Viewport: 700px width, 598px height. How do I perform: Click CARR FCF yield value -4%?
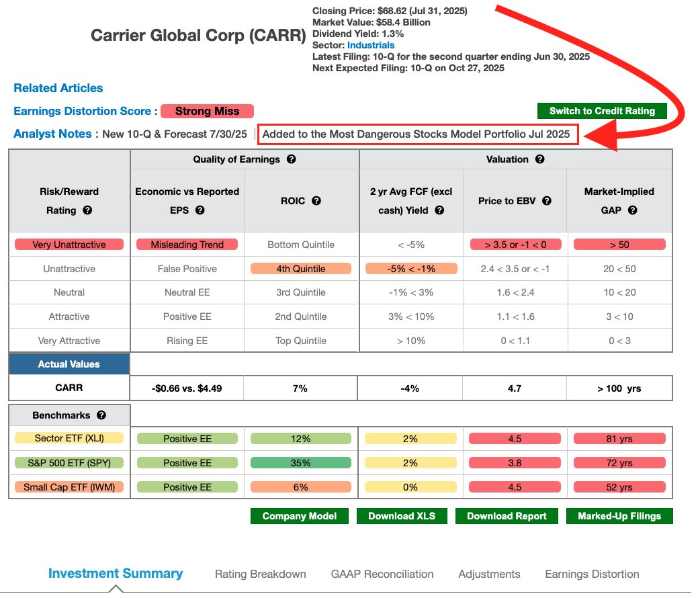point(410,388)
